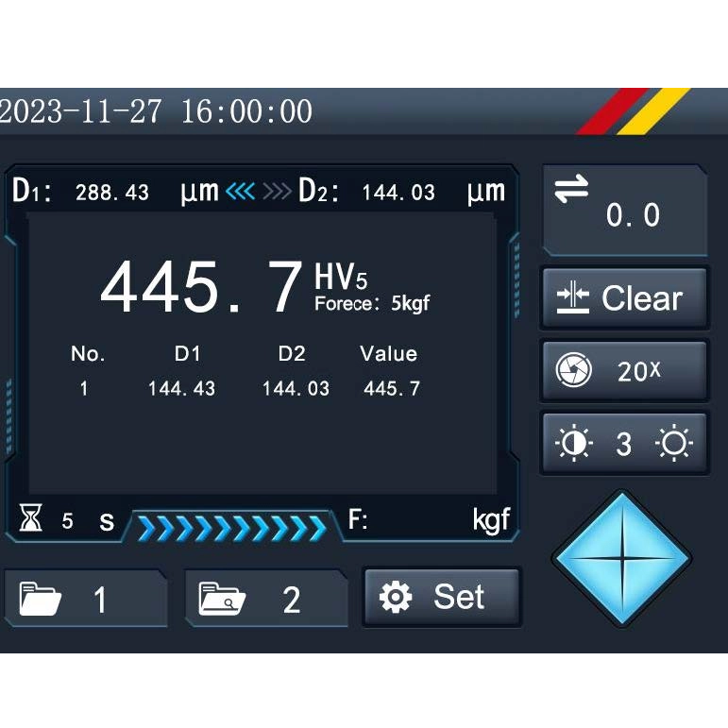The width and height of the screenshot is (728, 728).
Task: Click the date and time display
Action: click(x=157, y=111)
